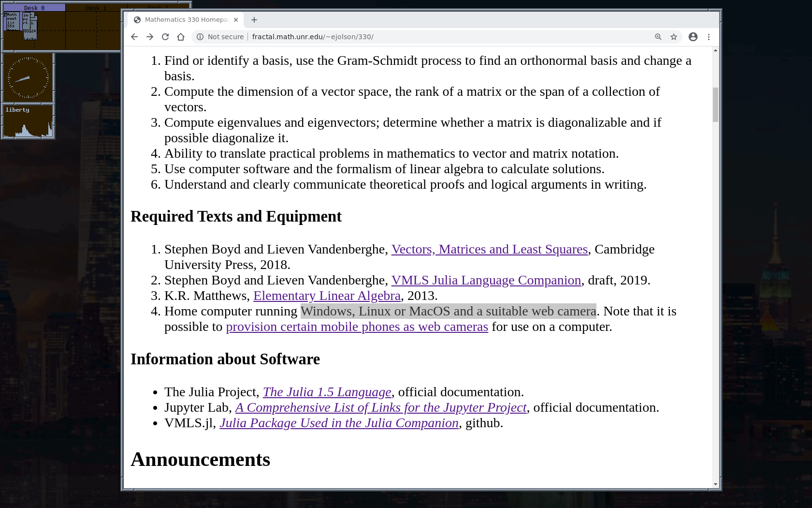Click the browser Forward arrow
The image size is (812, 508).
[x=150, y=37]
